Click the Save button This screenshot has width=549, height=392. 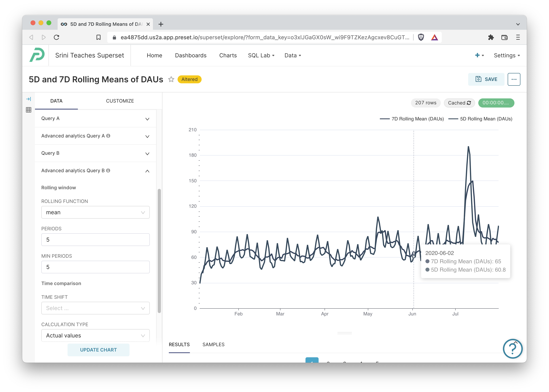click(x=486, y=79)
